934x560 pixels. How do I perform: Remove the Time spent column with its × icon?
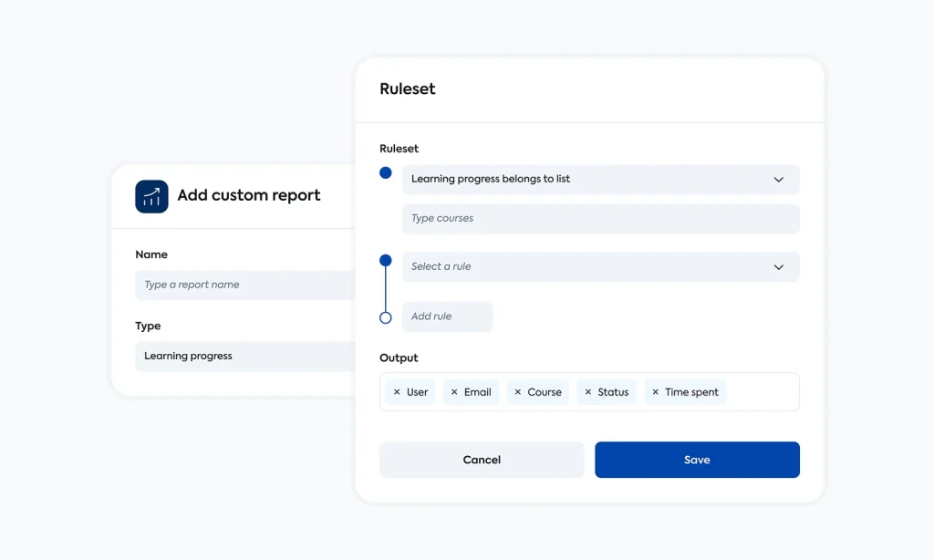654,391
